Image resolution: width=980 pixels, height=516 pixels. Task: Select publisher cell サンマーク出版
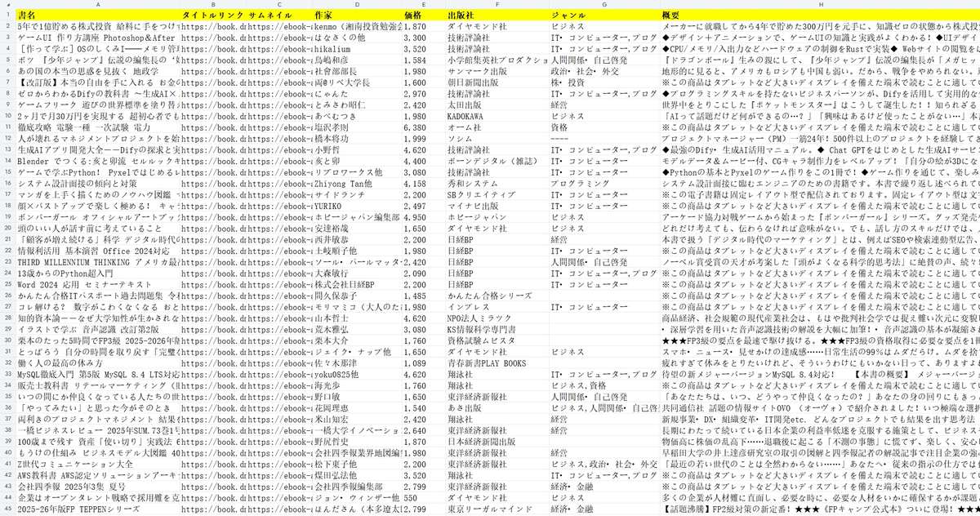point(498,72)
